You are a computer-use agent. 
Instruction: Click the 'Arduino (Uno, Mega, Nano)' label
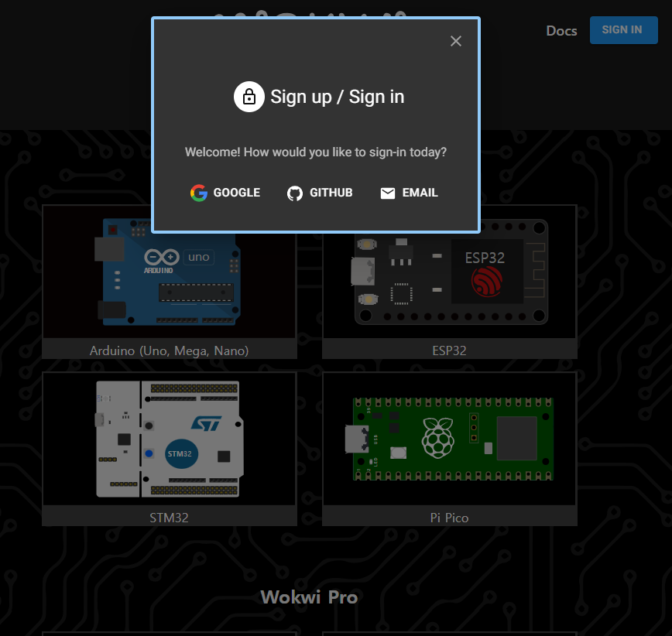pos(170,350)
